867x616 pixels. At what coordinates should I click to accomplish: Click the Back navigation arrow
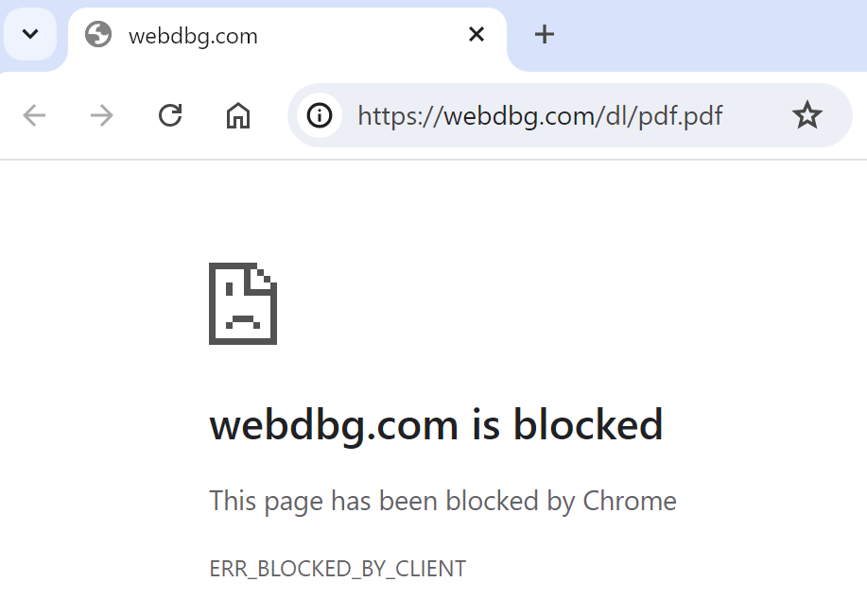point(34,115)
